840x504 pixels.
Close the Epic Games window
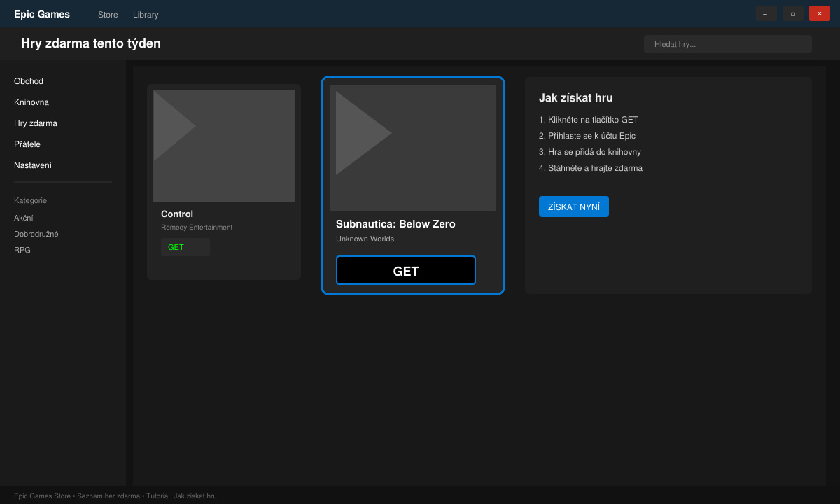[x=820, y=13]
